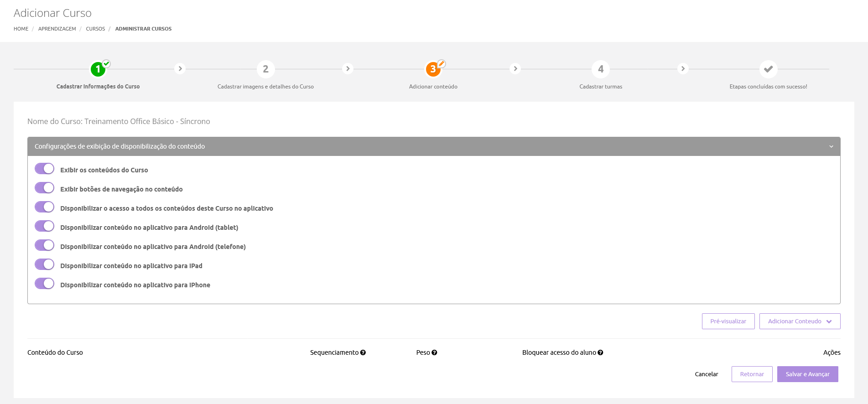
Task: Click the Cancelar link
Action: click(706, 374)
